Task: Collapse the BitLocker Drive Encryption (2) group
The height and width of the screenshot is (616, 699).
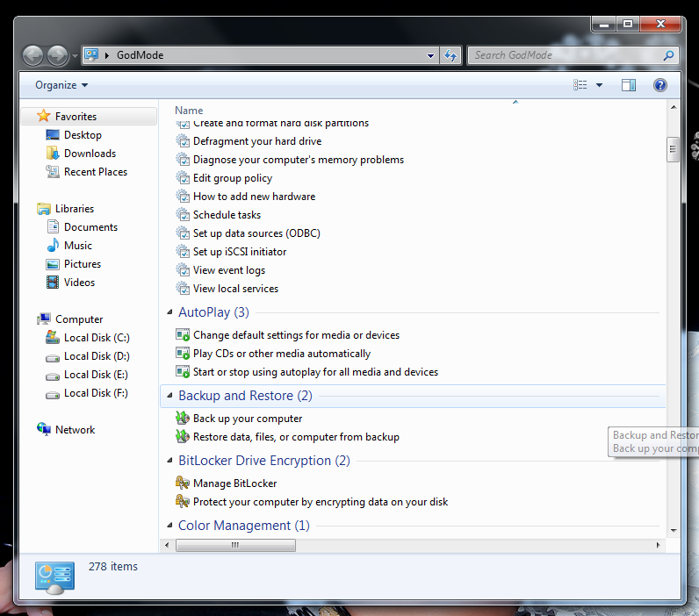Action: tap(169, 461)
